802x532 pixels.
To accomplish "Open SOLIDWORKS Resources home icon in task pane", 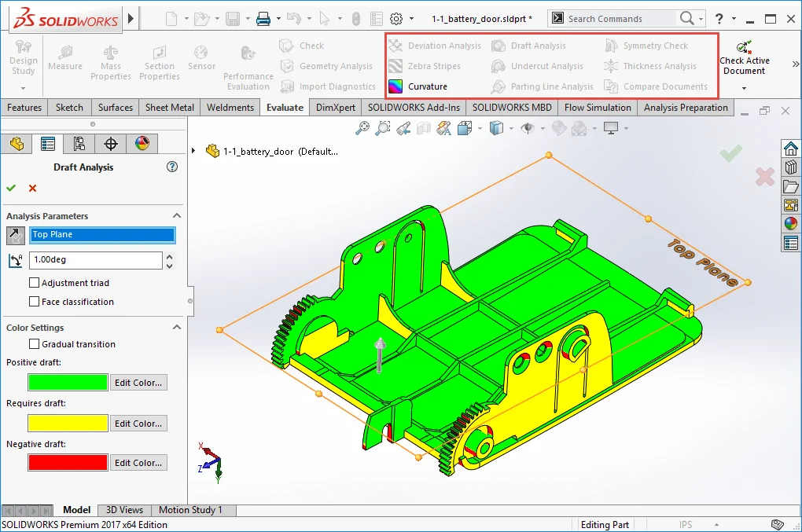I will (x=791, y=149).
